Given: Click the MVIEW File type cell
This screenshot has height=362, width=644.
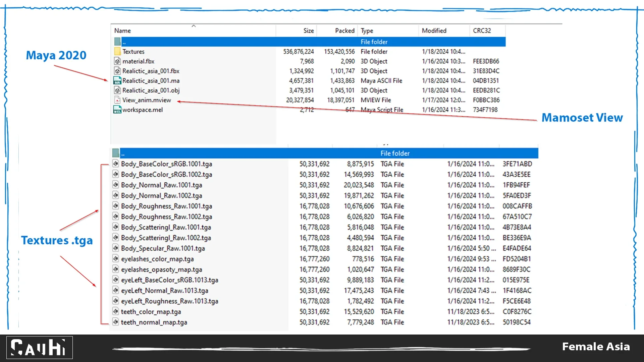Looking at the screenshot, I should pos(376,100).
